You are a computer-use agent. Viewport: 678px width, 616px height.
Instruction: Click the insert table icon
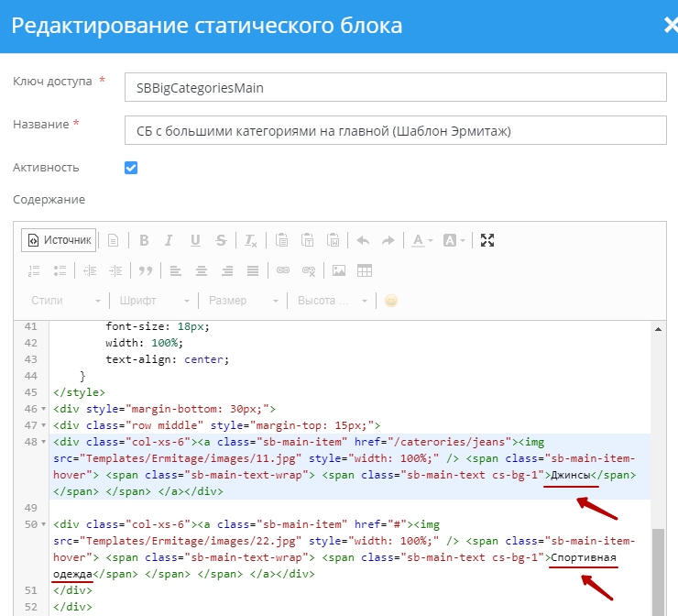365,270
